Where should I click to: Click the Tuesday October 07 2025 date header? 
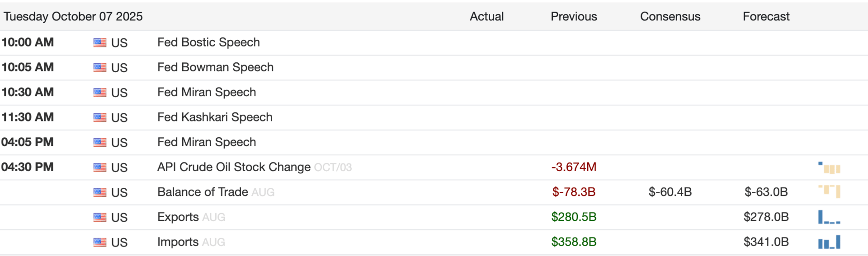click(73, 17)
